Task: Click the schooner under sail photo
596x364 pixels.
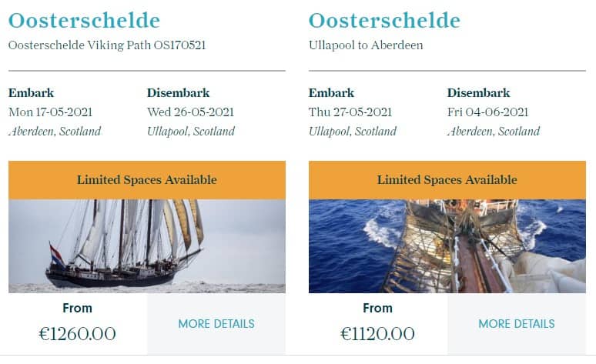Action: click(146, 245)
